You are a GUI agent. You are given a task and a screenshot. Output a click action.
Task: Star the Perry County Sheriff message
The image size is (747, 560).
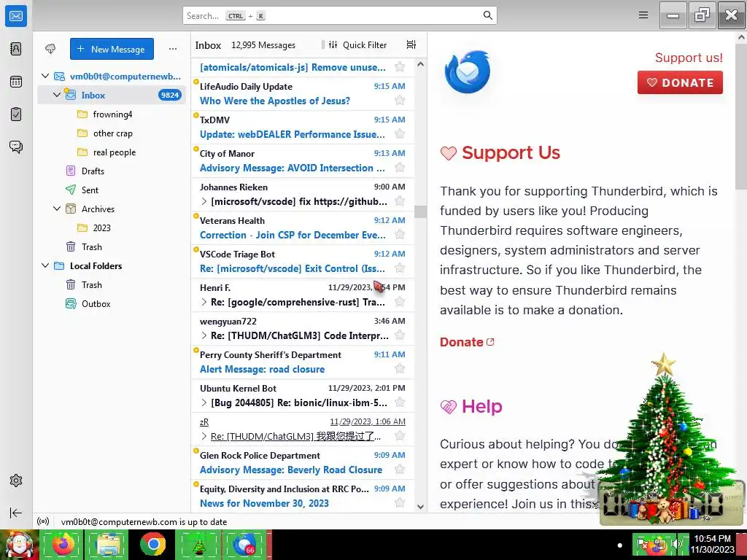click(x=400, y=368)
